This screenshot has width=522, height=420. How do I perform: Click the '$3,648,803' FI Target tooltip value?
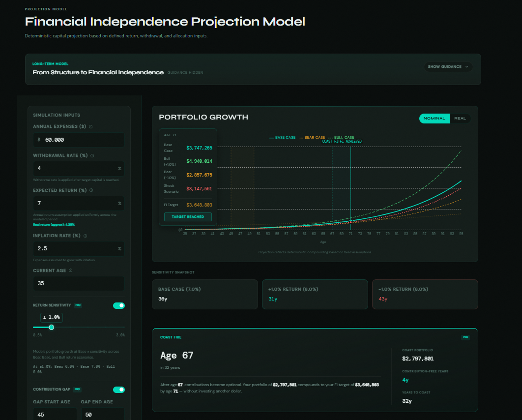pyautogui.click(x=199, y=205)
